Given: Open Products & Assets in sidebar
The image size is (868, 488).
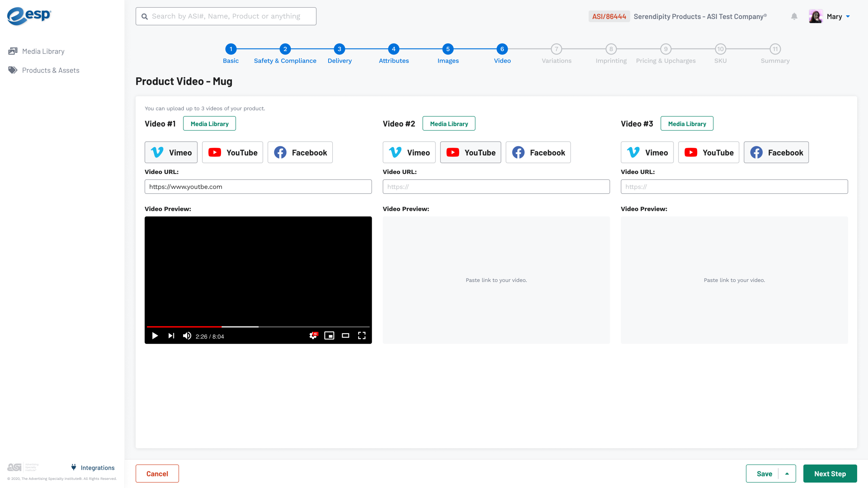Looking at the screenshot, I should click(51, 70).
